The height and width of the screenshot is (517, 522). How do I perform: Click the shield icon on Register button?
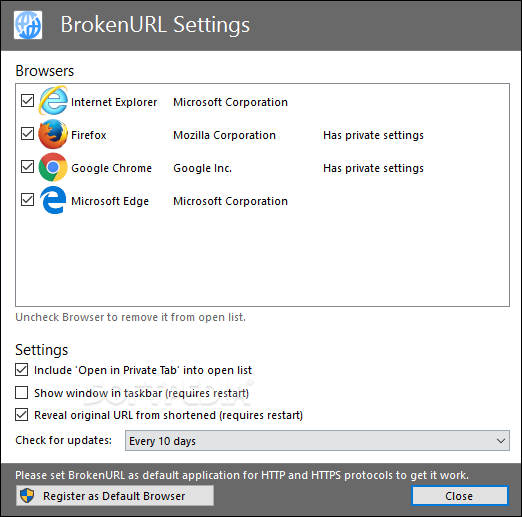[27, 496]
